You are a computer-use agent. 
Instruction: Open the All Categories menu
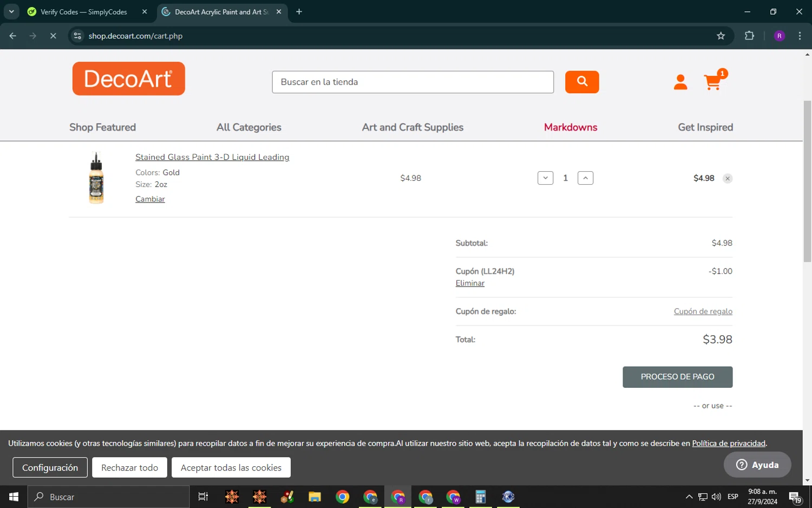[249, 127]
